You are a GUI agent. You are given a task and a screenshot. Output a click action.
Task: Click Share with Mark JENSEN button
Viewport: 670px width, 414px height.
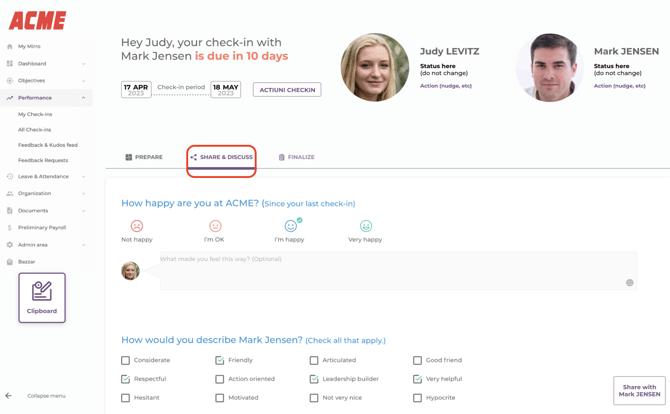point(639,391)
